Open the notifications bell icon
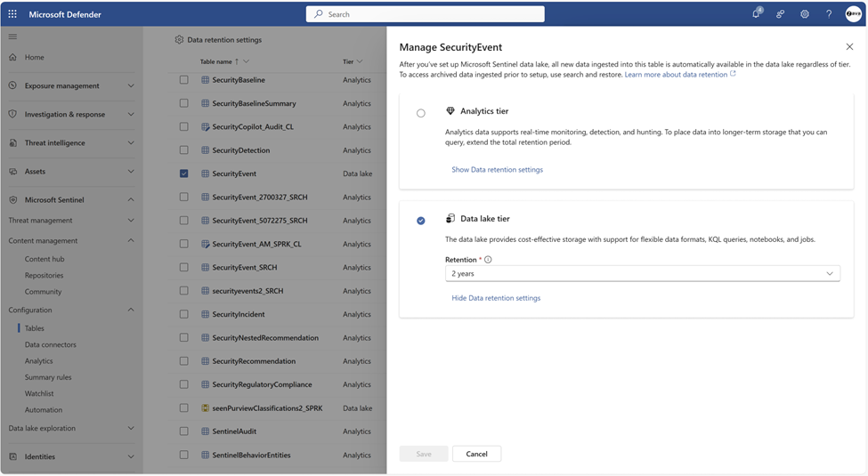 pyautogui.click(x=756, y=14)
